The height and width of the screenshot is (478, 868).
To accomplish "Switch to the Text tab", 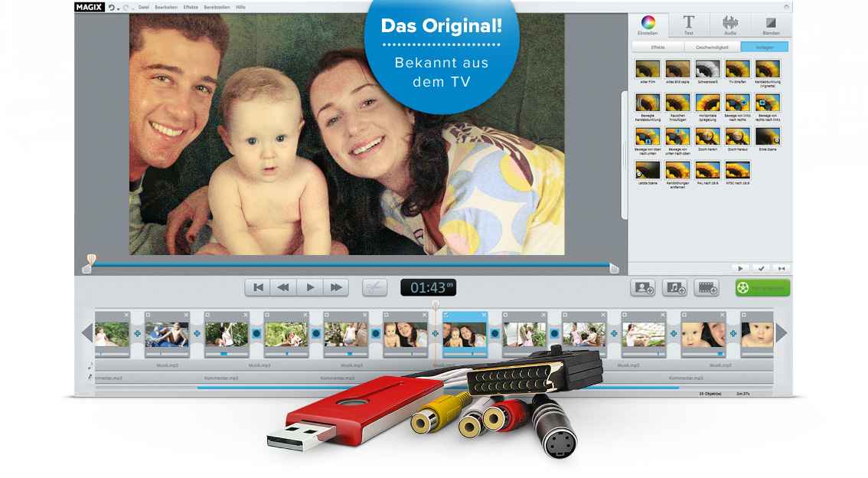I will [x=688, y=25].
